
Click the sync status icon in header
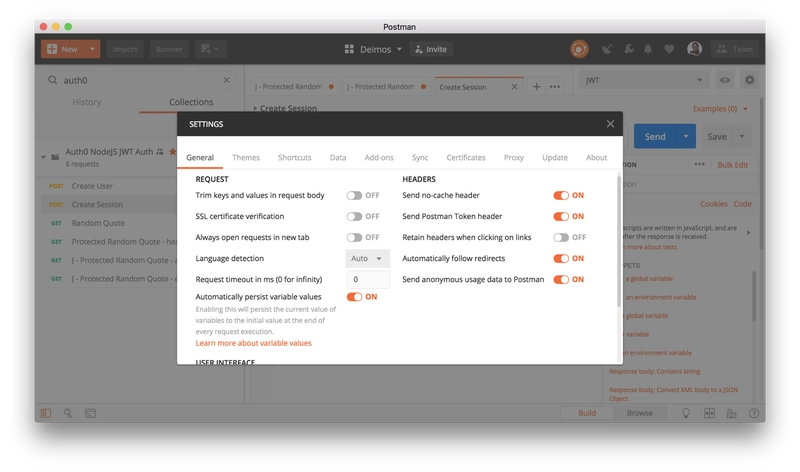579,49
